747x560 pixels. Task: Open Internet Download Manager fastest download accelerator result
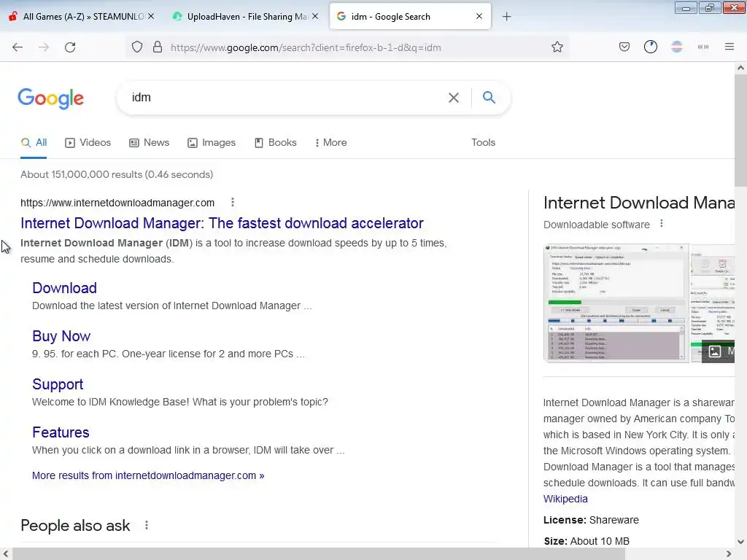(x=222, y=223)
